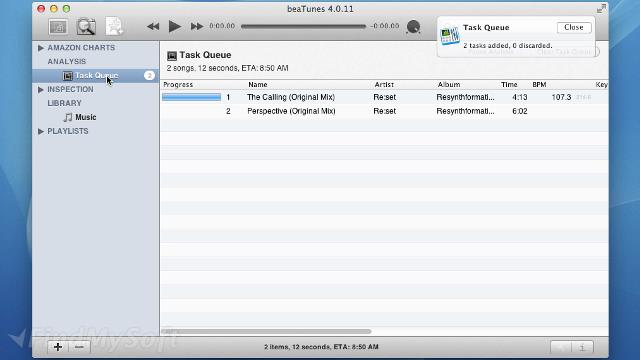The height and width of the screenshot is (360, 640).
Task: Select the LIBRARY heading
Action: (64, 103)
